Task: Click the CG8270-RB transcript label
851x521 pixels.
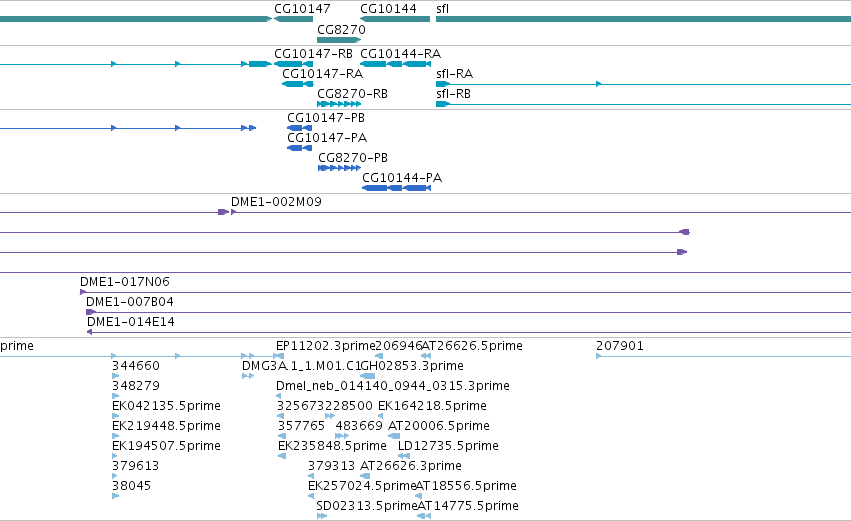Action: [x=352, y=94]
